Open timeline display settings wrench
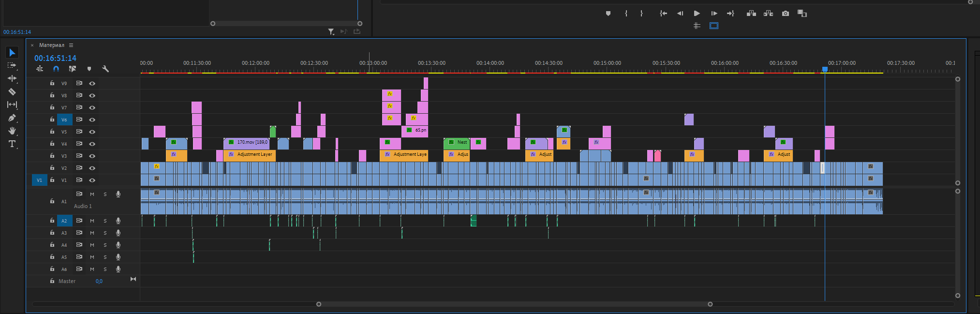This screenshot has width=980, height=314. pyautogui.click(x=105, y=69)
